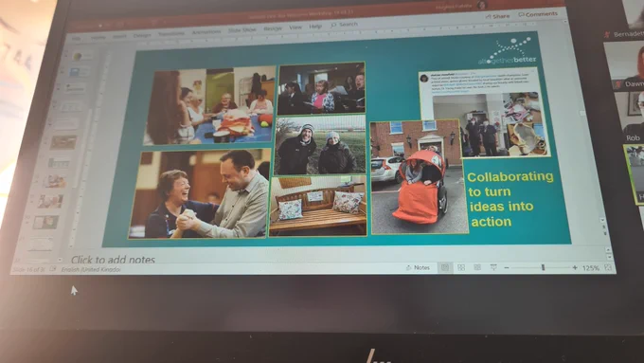Open the Help ribbon tab
This screenshot has width=644, height=363.
tap(315, 27)
